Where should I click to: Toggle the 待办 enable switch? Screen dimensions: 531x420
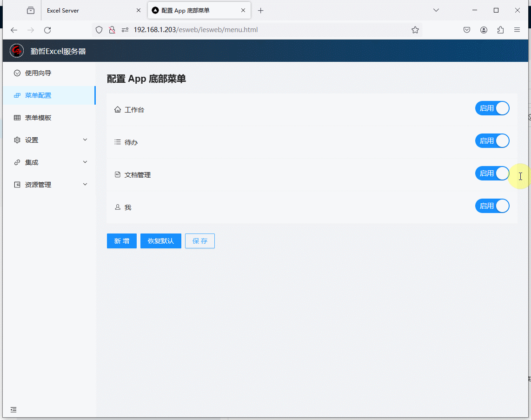(x=492, y=141)
